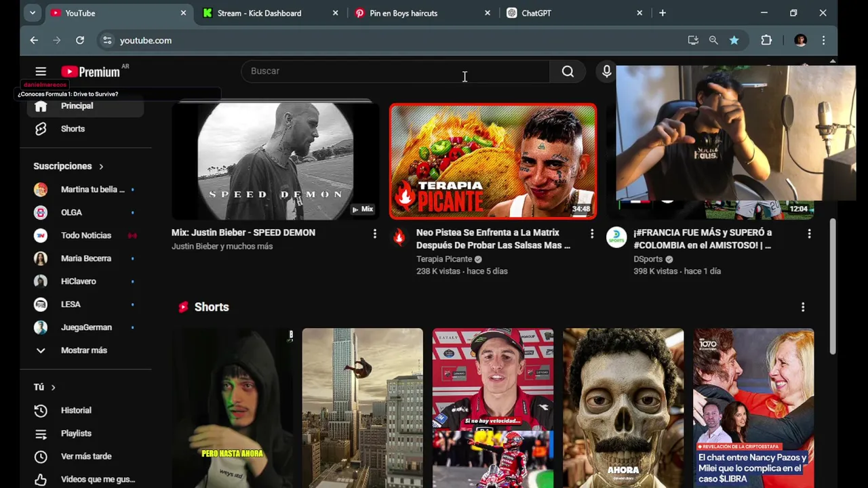This screenshot has height=488, width=868.
Task: Open the Shorts shelf options menu
Action: 803,307
